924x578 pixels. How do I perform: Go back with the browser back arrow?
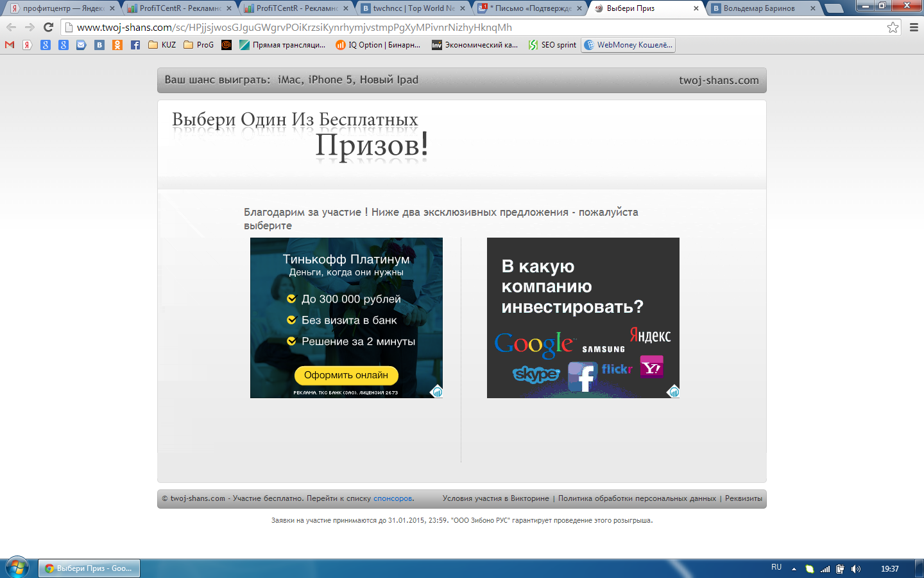click(x=11, y=27)
